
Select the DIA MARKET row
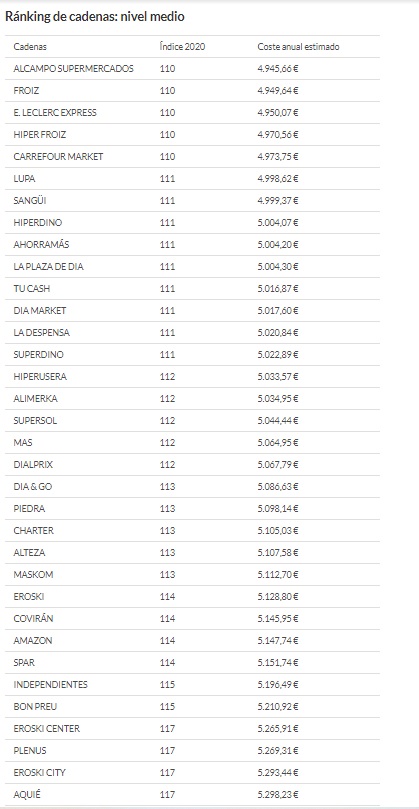click(x=192, y=311)
